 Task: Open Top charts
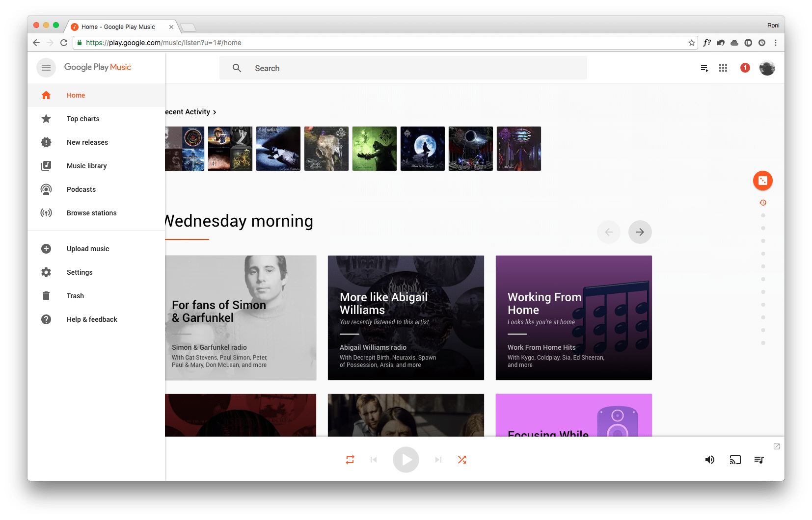(x=96, y=119)
